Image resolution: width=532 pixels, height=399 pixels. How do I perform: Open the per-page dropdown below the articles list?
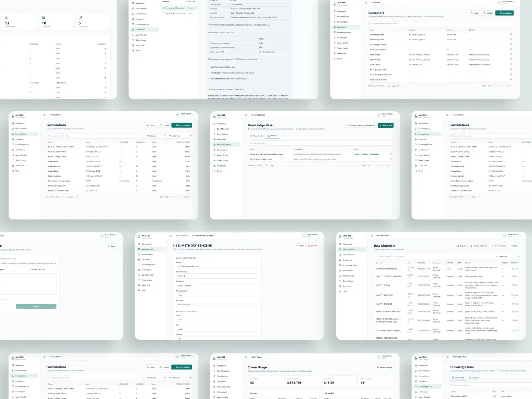271,165
